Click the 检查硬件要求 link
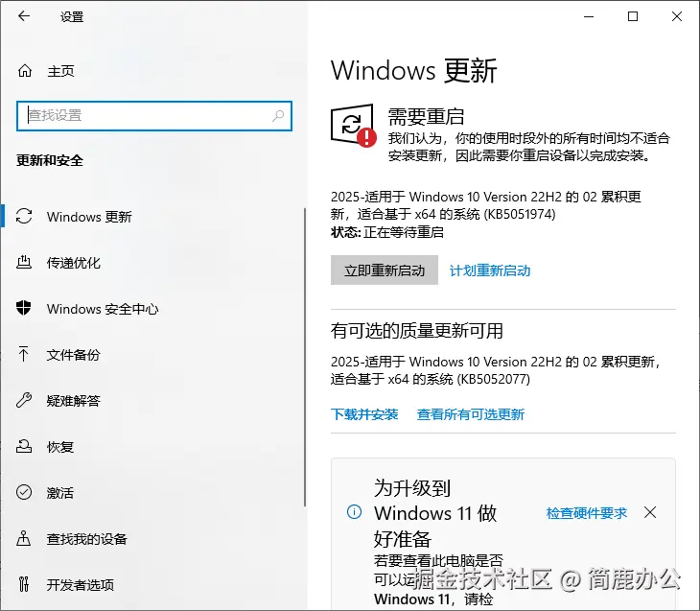 (x=587, y=513)
